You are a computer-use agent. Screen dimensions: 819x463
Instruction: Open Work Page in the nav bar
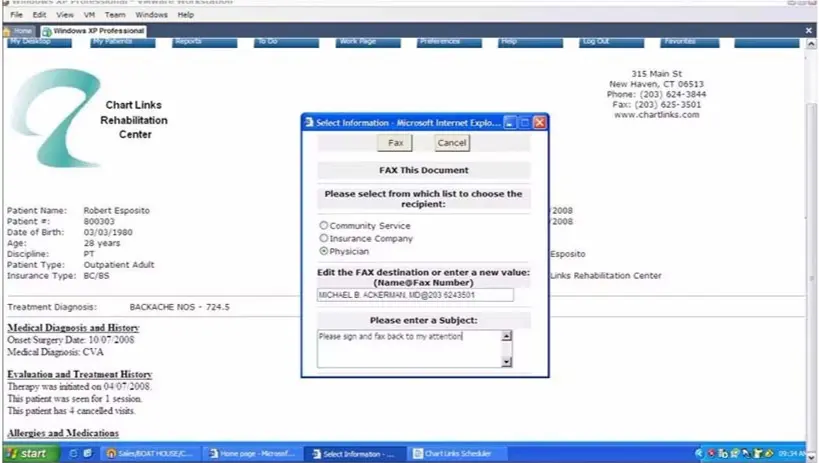[x=368, y=42]
